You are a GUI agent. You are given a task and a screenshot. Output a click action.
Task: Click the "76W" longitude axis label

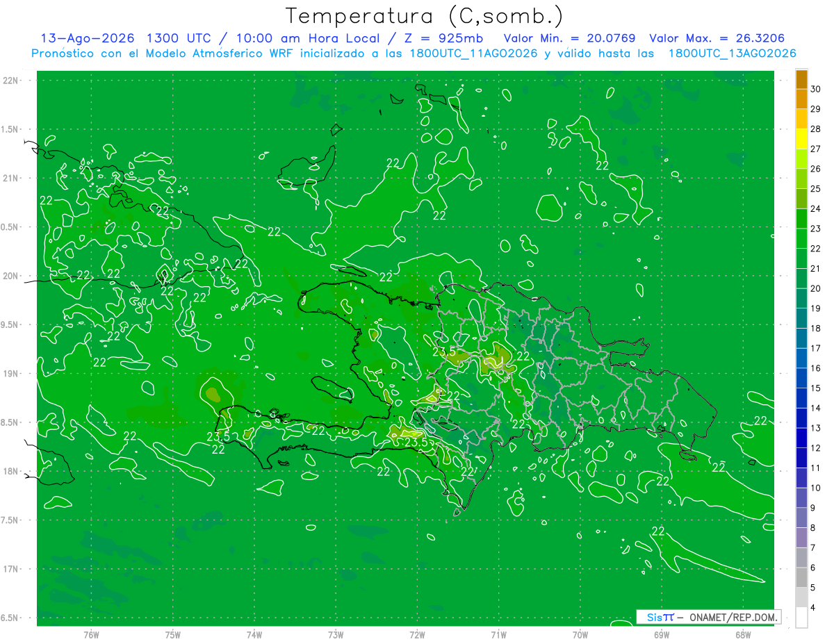(x=91, y=635)
